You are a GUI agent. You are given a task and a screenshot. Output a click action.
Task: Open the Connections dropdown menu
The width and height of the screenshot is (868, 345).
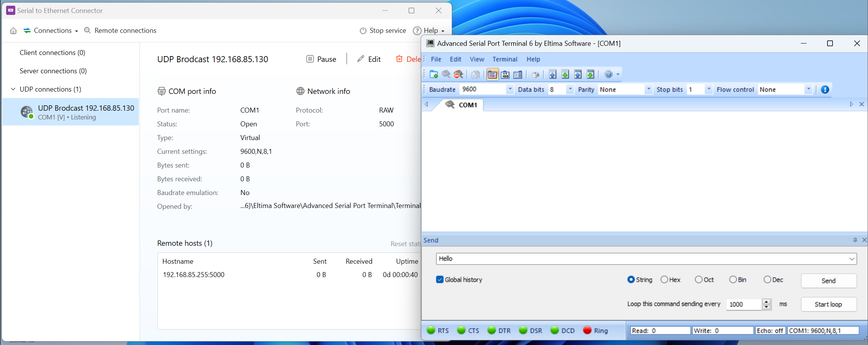tap(51, 31)
